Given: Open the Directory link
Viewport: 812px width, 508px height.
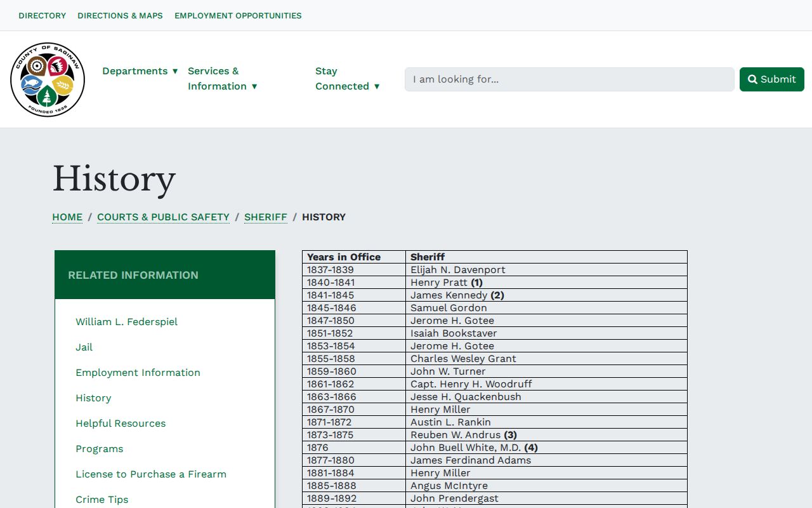Looking at the screenshot, I should (x=43, y=15).
